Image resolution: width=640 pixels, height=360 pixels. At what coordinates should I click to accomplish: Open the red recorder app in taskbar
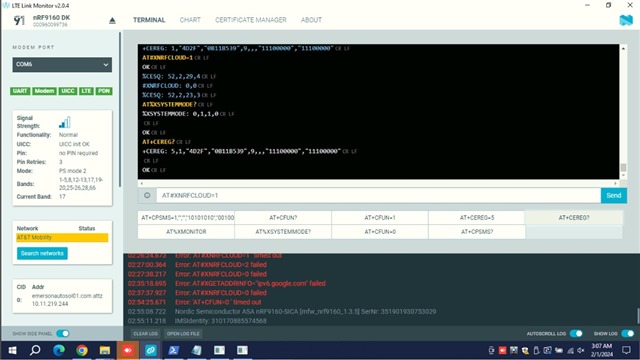[128, 350]
